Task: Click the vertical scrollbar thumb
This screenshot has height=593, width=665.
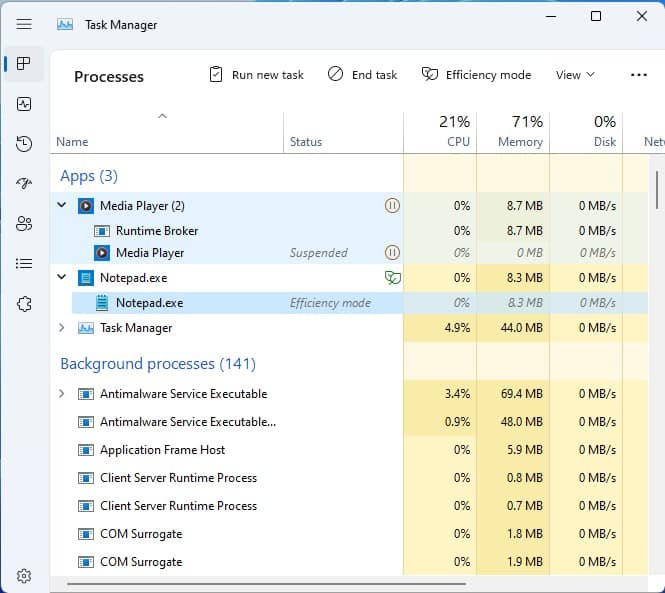Action: 657,190
